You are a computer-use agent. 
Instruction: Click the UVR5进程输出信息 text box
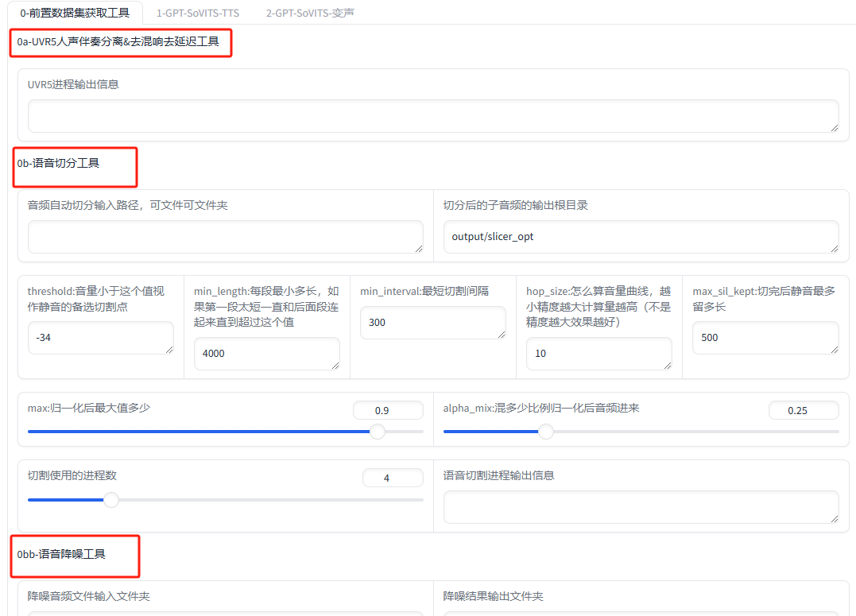(x=433, y=116)
